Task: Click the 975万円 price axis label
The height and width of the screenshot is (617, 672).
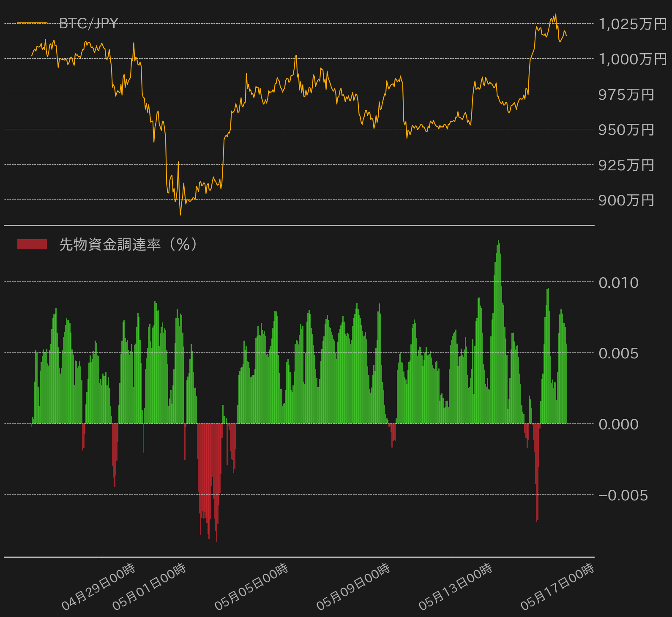Action: [626, 95]
